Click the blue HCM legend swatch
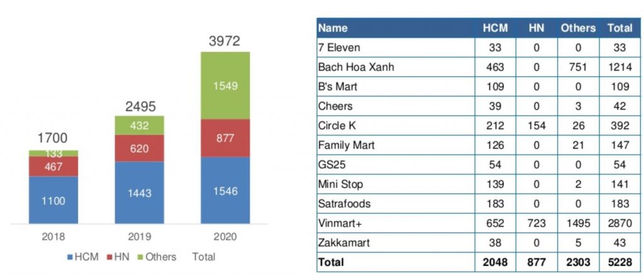Screen dimensions: 644x274 click(x=70, y=257)
